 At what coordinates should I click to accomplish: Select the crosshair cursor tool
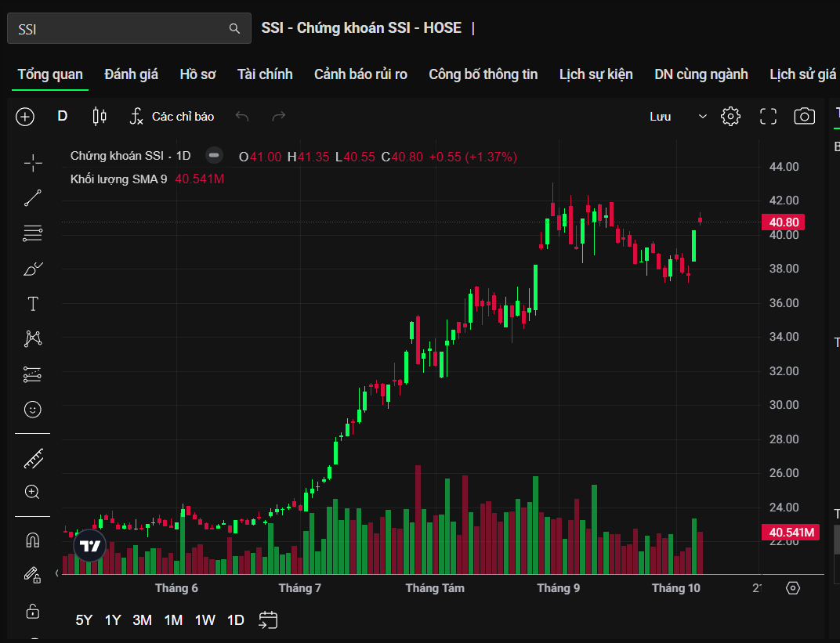33,163
